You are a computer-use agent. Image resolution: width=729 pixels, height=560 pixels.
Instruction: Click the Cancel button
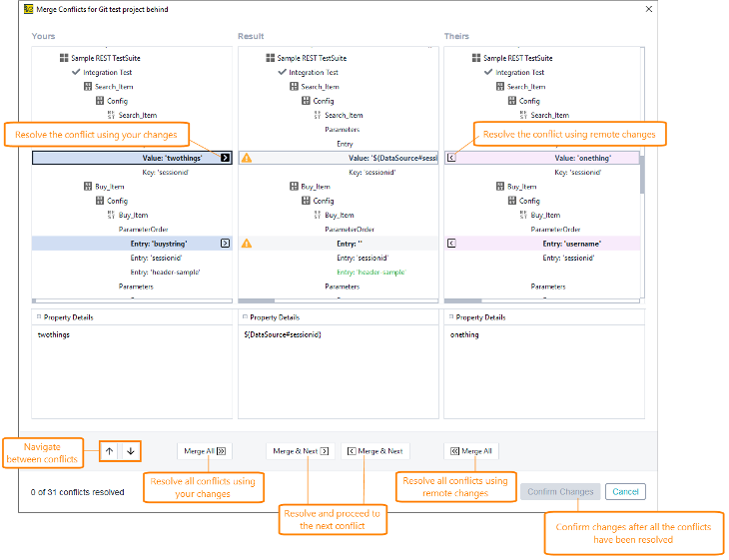click(625, 491)
